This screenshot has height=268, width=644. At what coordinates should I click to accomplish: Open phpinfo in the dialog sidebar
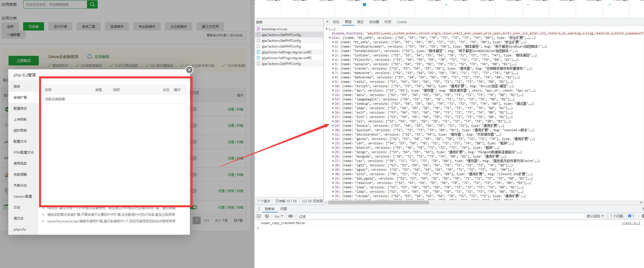[23, 229]
